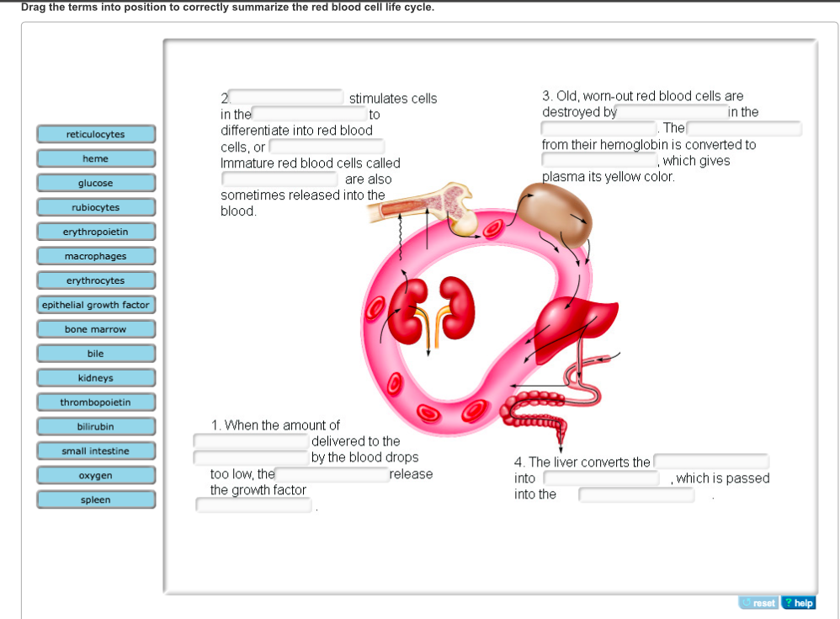The image size is (840, 619).
Task: Select the spleen term tile
Action: (x=96, y=500)
